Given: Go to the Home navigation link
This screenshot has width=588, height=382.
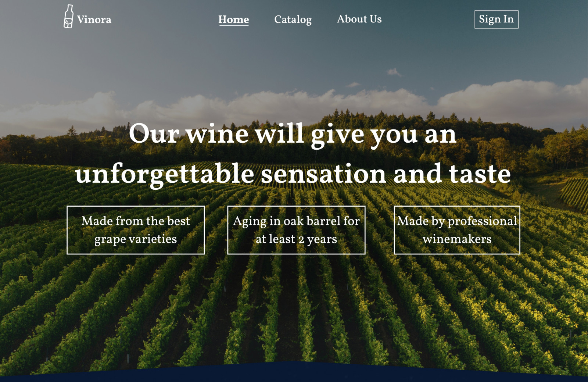Looking at the screenshot, I should [234, 19].
